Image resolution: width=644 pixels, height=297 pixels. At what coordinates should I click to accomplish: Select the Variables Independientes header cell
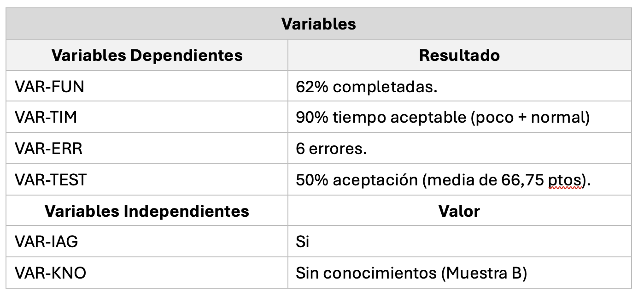147,211
